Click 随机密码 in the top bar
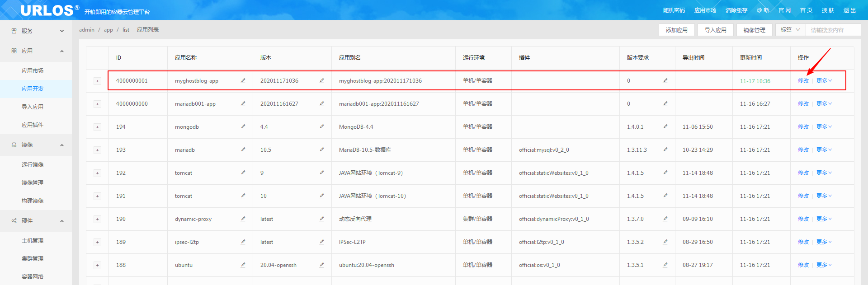This screenshot has height=285, width=868. [x=674, y=10]
